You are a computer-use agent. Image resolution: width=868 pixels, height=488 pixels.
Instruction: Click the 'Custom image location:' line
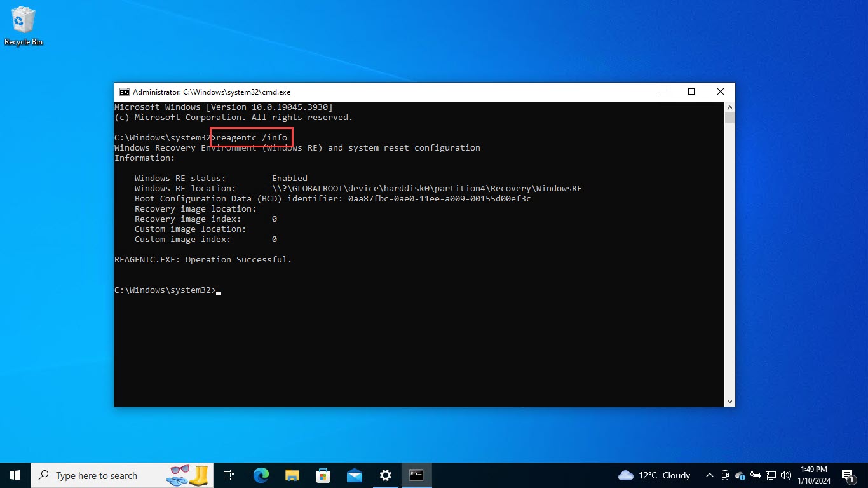pos(191,229)
